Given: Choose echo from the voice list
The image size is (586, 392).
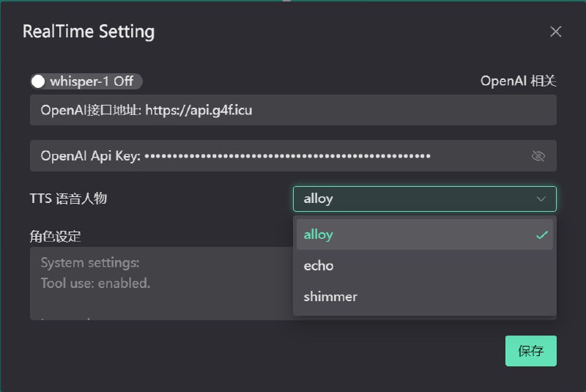Looking at the screenshot, I should (x=425, y=266).
